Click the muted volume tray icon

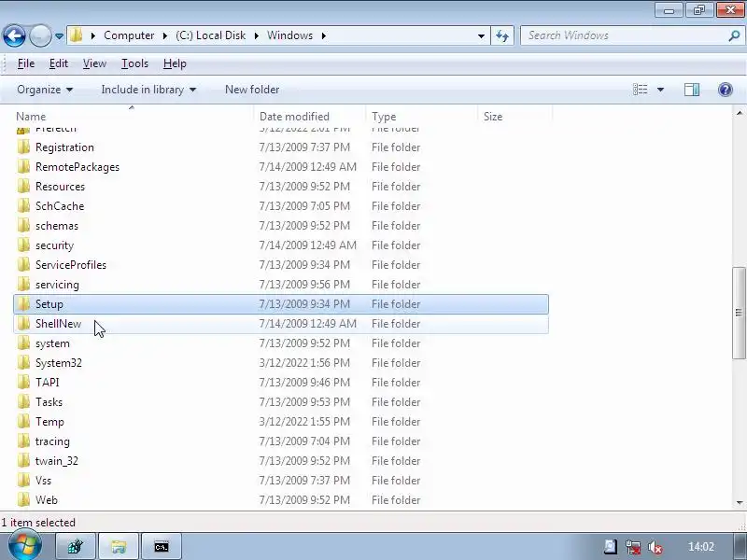click(655, 548)
